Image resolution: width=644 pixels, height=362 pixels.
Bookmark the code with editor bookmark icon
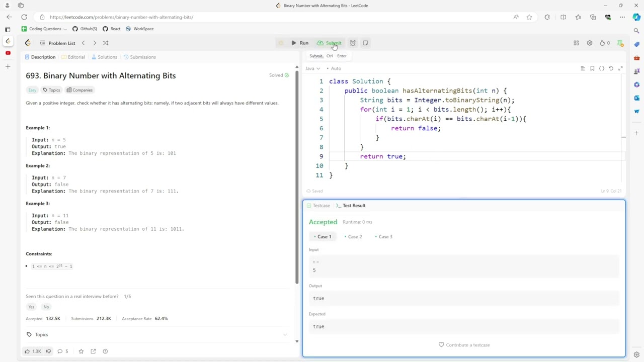point(592,68)
